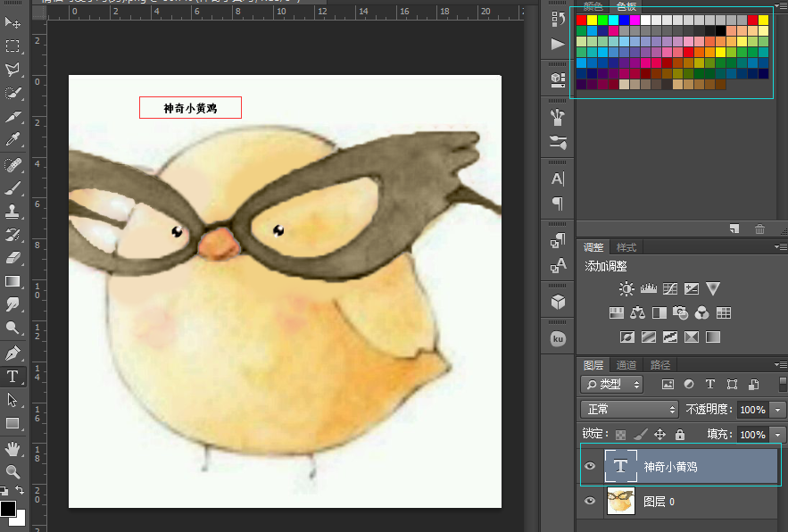Open the black foreground color picker

click(7, 509)
